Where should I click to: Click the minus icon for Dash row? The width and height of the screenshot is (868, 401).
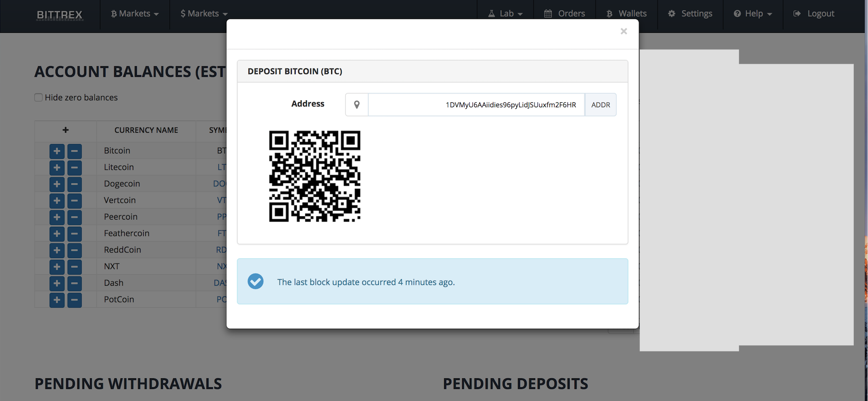(74, 284)
